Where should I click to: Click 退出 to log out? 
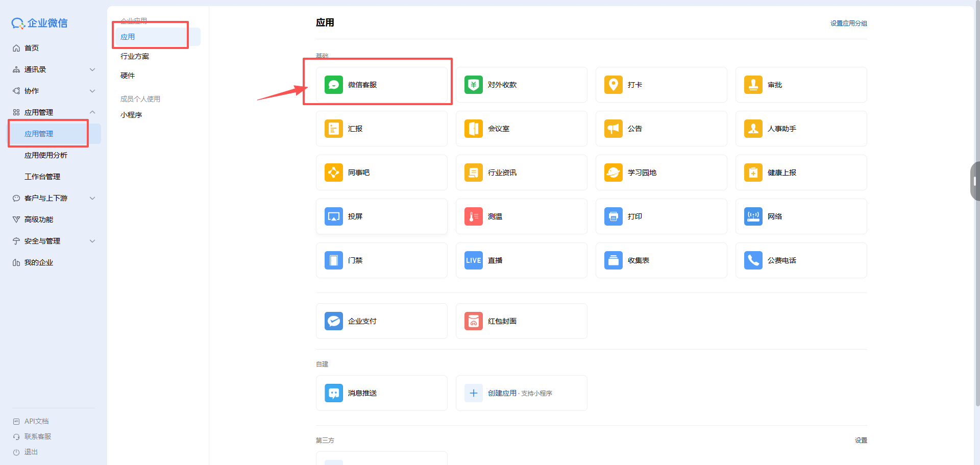(31, 452)
